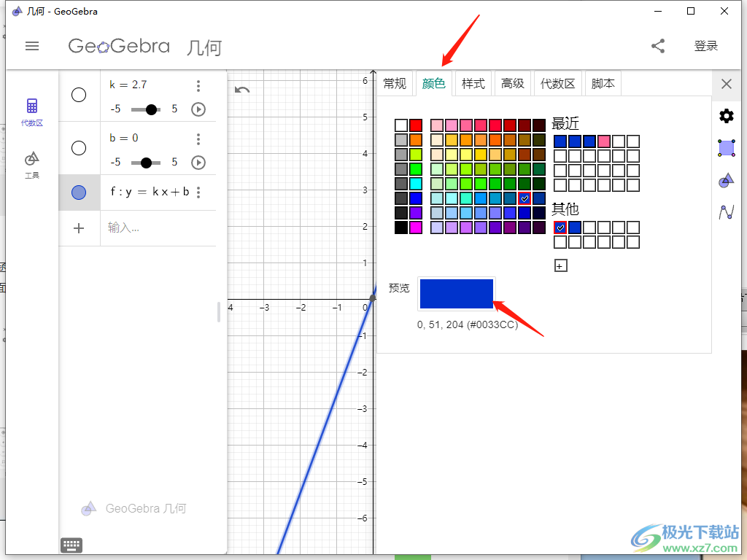Click the 登录 login button
This screenshot has width=747, height=560.
705,46
